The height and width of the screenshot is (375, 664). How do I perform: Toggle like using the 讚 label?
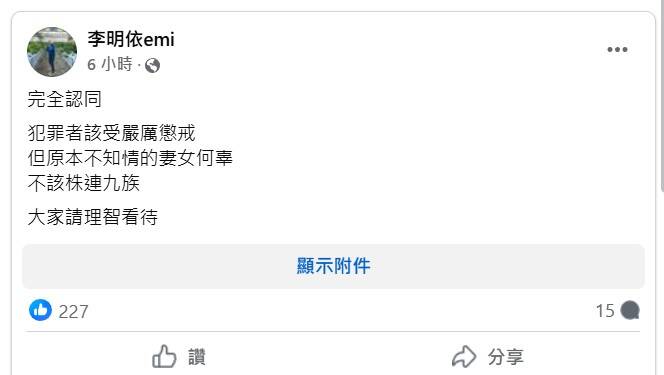[197, 357]
